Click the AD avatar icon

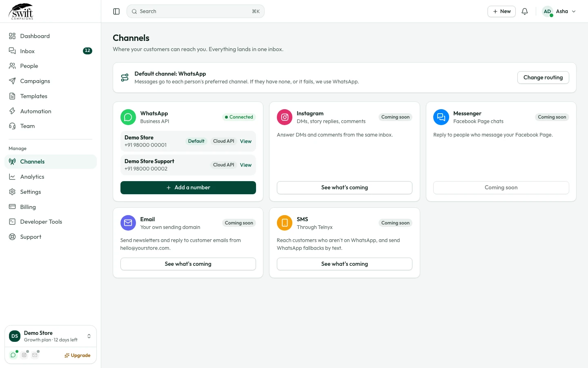[548, 11]
